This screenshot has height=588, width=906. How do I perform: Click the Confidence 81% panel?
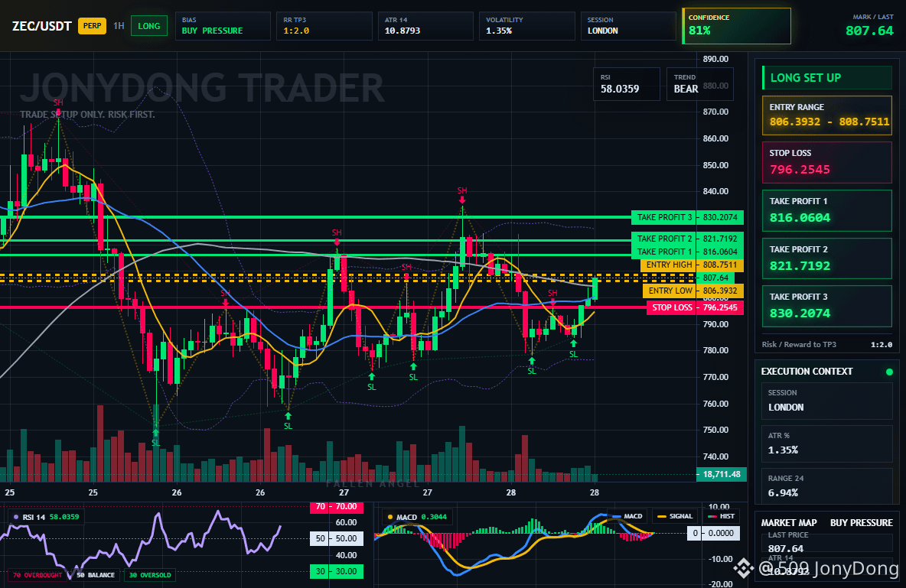(x=736, y=26)
